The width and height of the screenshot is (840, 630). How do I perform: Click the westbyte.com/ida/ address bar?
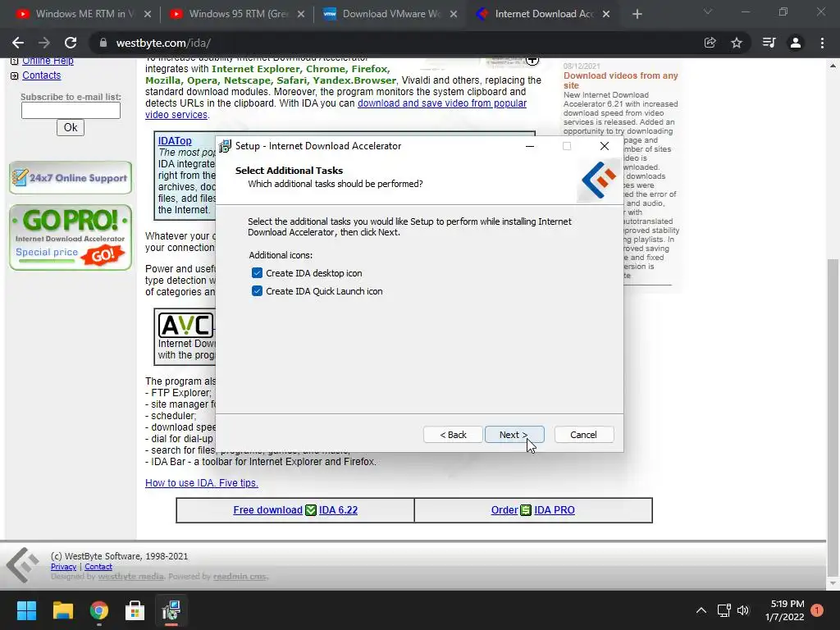(396, 43)
